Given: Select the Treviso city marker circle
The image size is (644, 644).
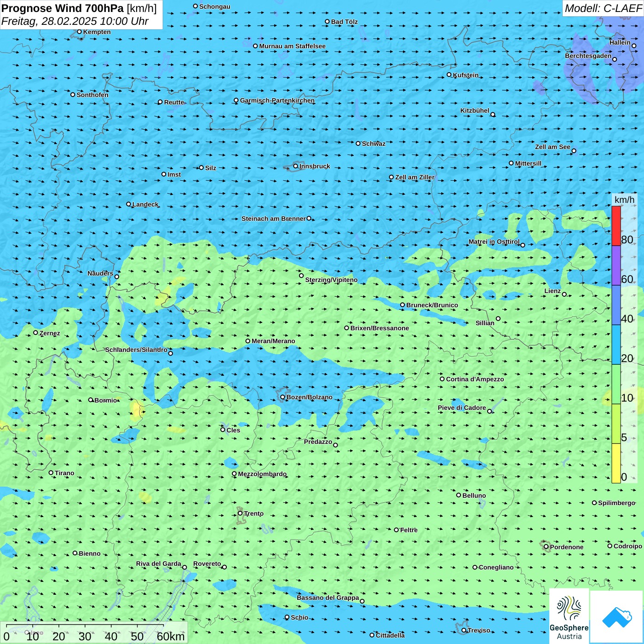Looking at the screenshot, I should point(464,630).
